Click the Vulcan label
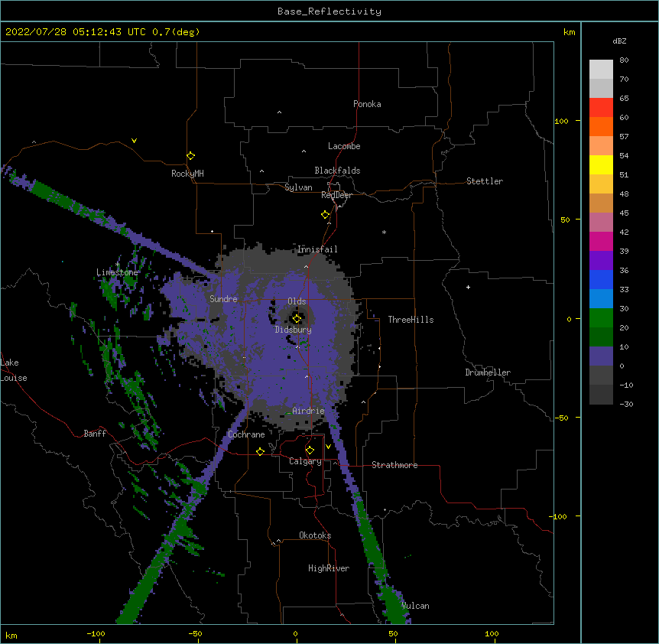Image resolution: width=659 pixels, height=644 pixels. [x=415, y=606]
